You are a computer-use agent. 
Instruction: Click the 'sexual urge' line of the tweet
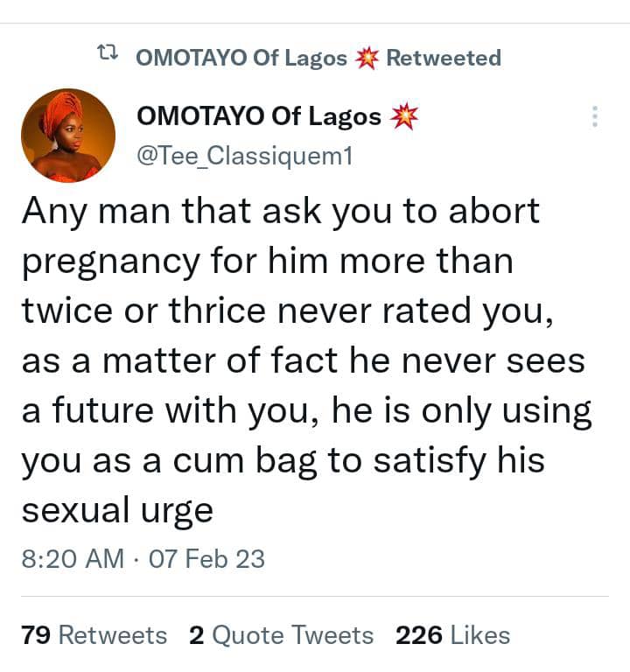click(x=117, y=510)
